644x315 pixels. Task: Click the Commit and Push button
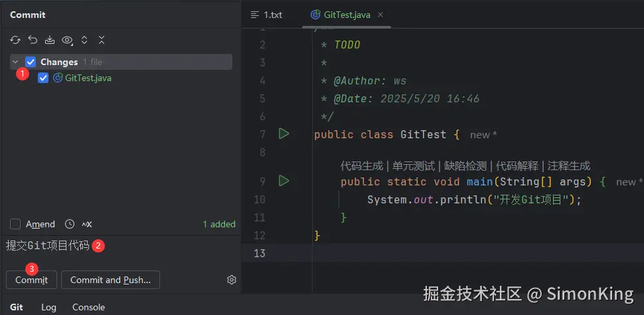click(x=110, y=280)
